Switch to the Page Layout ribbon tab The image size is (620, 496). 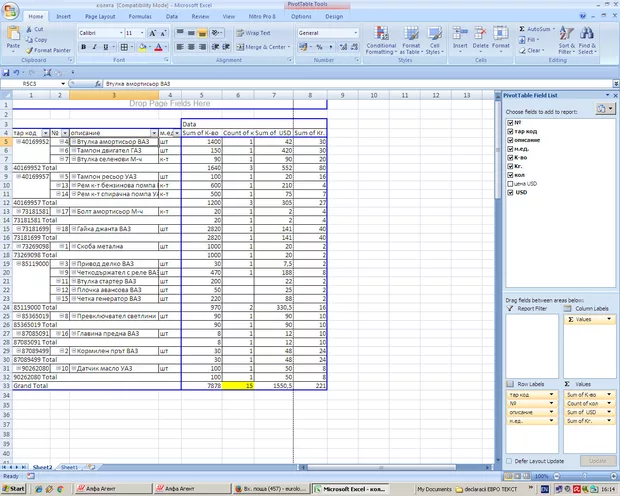(99, 17)
